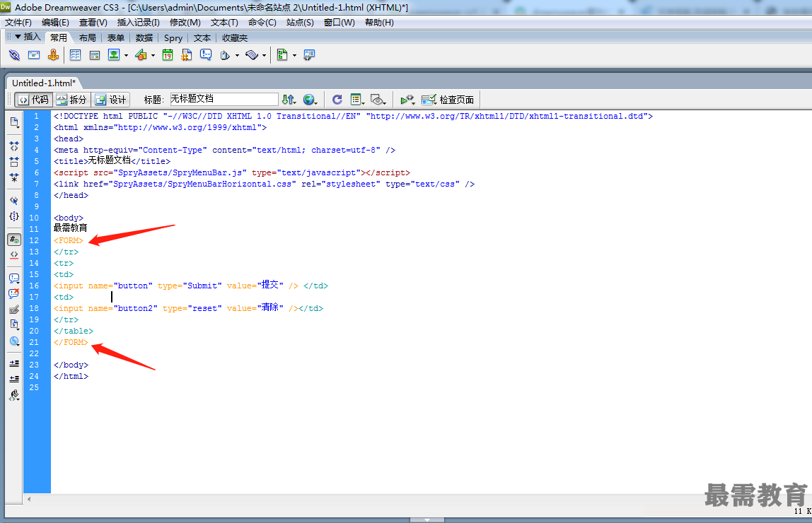Collapse the full tag

[14, 146]
